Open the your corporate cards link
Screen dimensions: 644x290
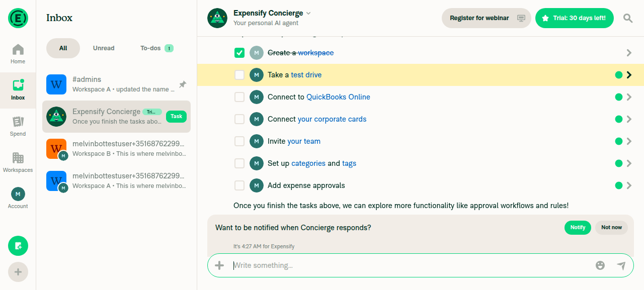click(332, 119)
